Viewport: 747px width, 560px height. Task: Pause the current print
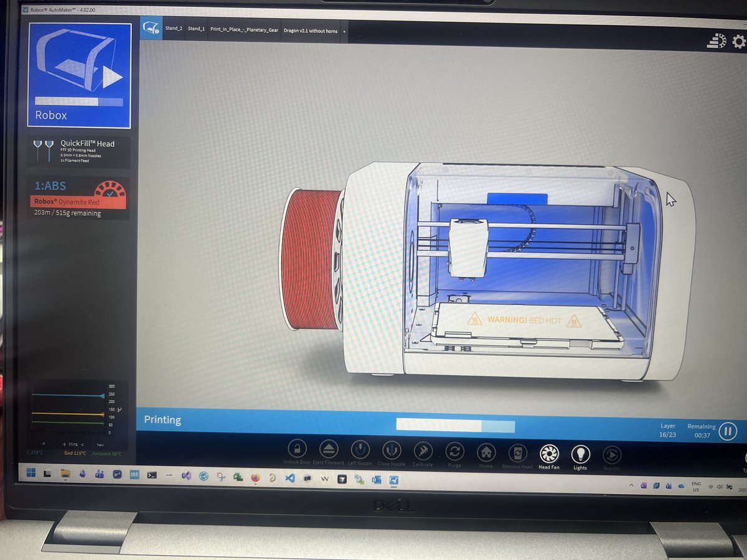728,431
